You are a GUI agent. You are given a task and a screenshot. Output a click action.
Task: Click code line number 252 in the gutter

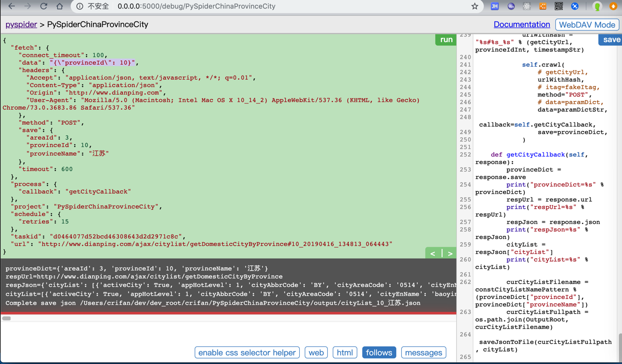point(465,154)
